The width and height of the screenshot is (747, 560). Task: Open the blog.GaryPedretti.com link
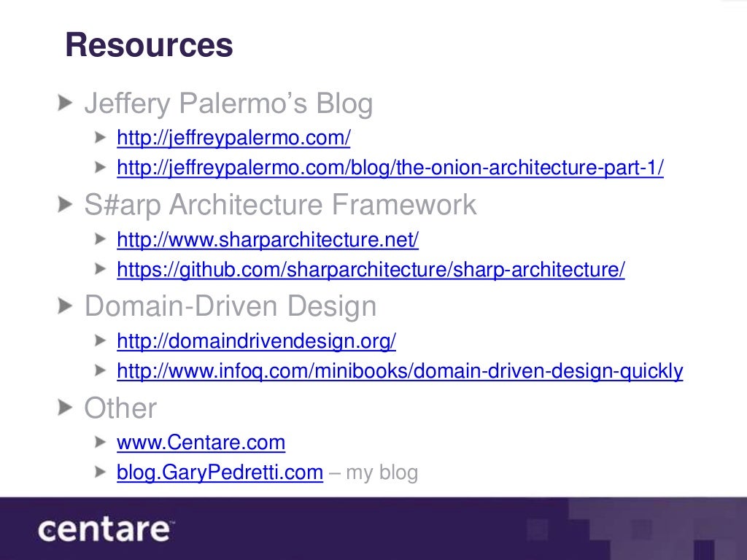[x=220, y=472]
